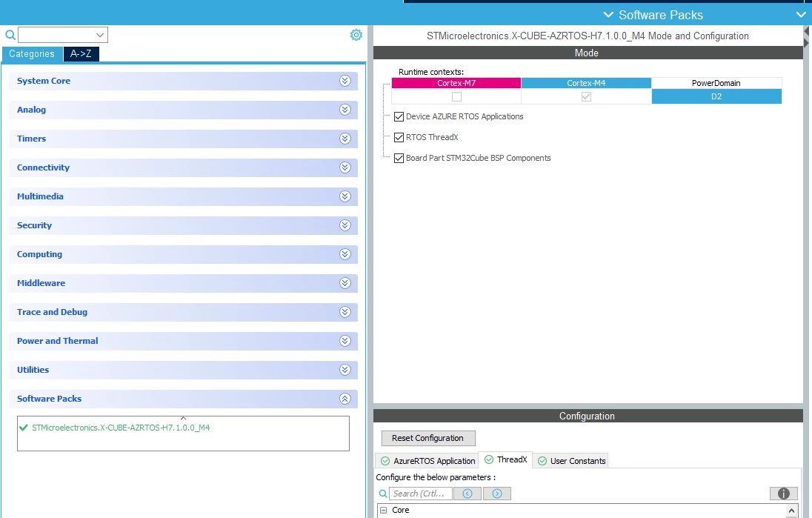Open the Software Packs top menu

click(653, 15)
